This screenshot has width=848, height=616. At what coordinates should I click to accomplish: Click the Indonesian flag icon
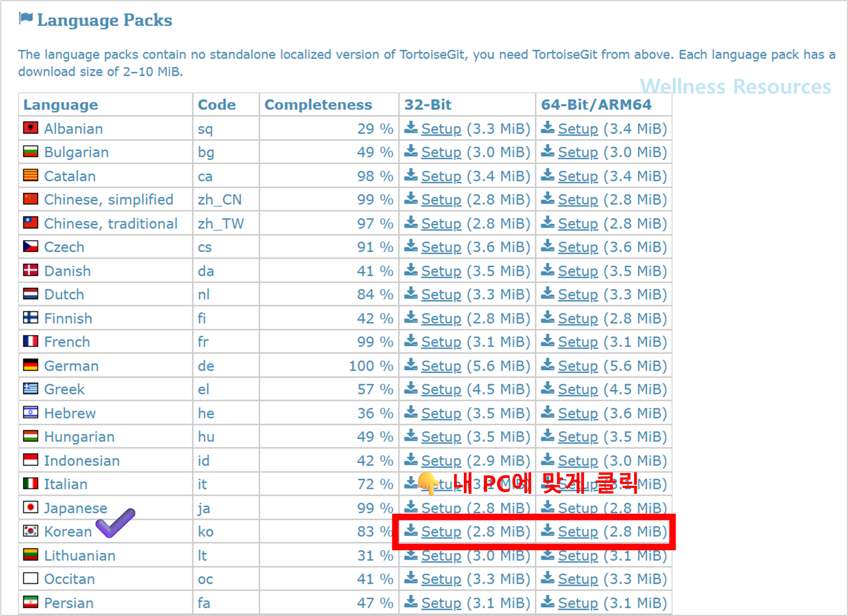pos(31,460)
